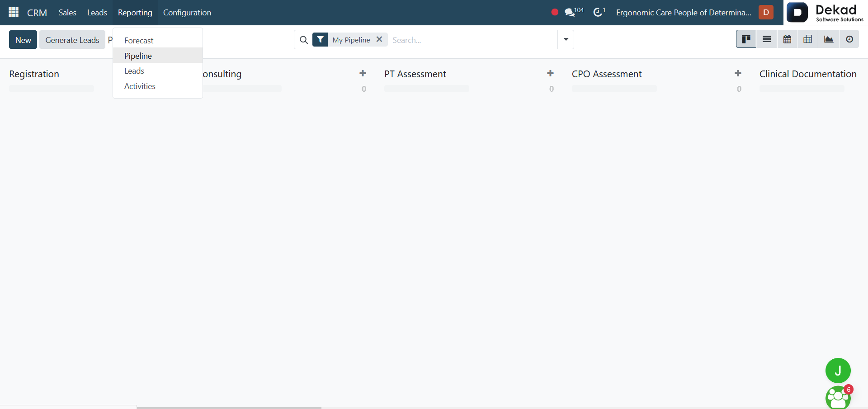Open the live chat widget with badge 6
868x409 pixels.
click(838, 397)
